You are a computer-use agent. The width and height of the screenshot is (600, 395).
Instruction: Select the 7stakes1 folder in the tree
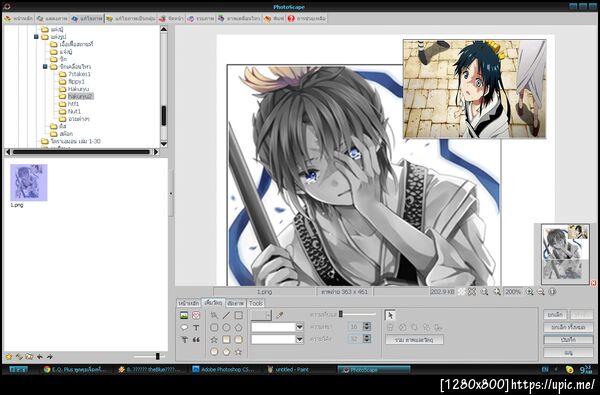79,74
